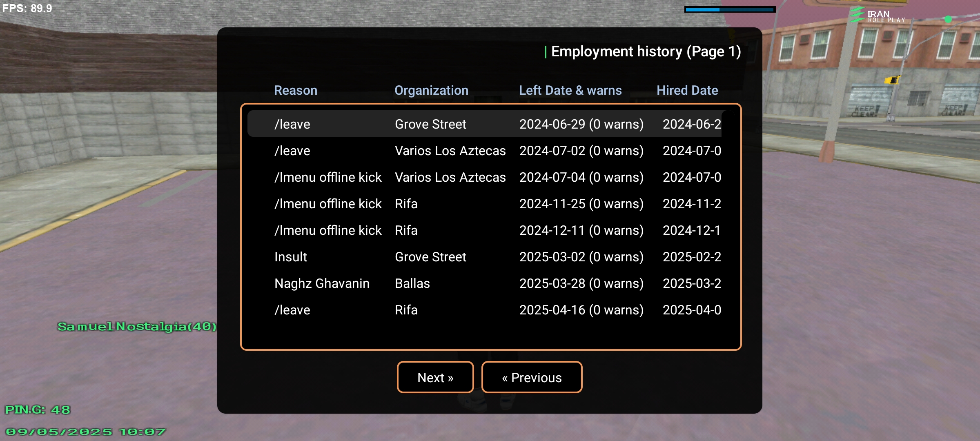
Task: Click the « Previous button
Action: tap(532, 377)
